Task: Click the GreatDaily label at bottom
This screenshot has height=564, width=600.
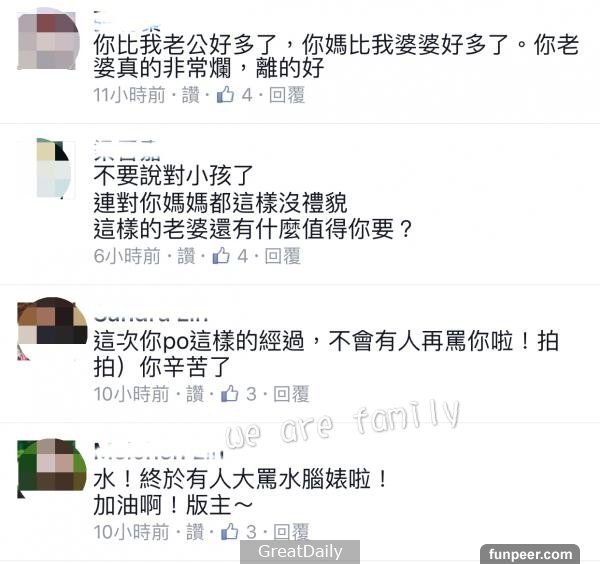Action: click(x=300, y=552)
